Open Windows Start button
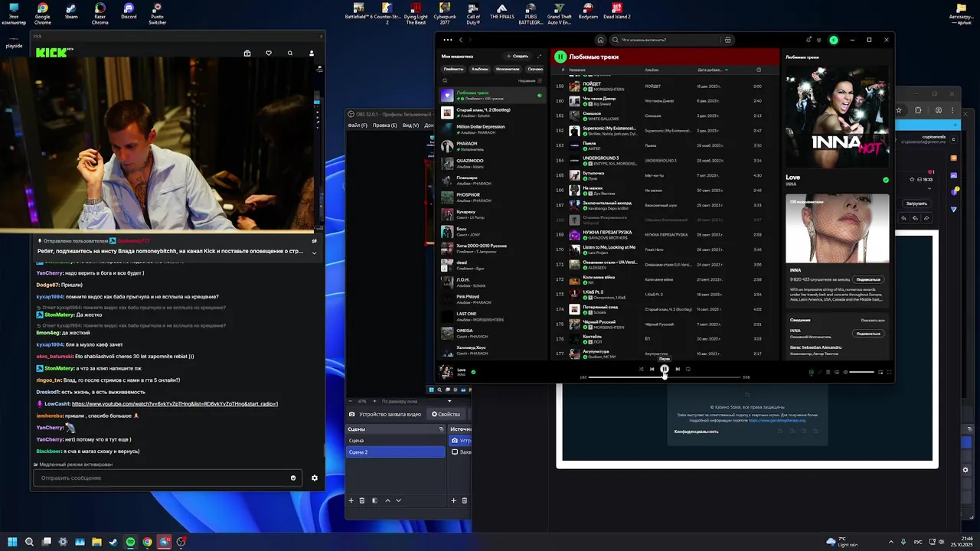The image size is (980, 551). point(11,542)
